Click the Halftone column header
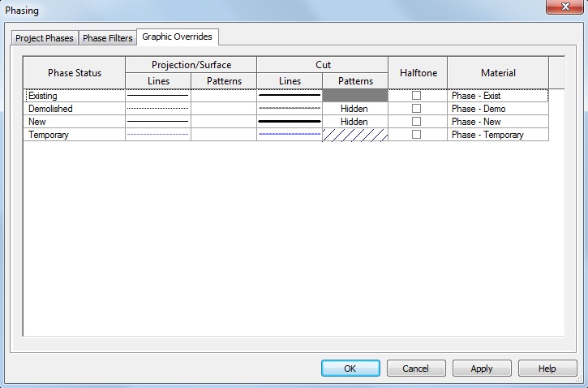The image size is (588, 388). (418, 73)
